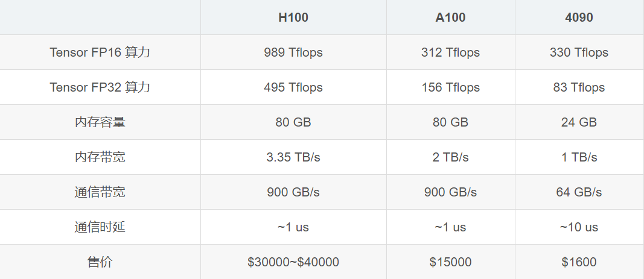The image size is (644, 279).
Task: Click the 内存带宽 row label
Action: tap(100, 157)
